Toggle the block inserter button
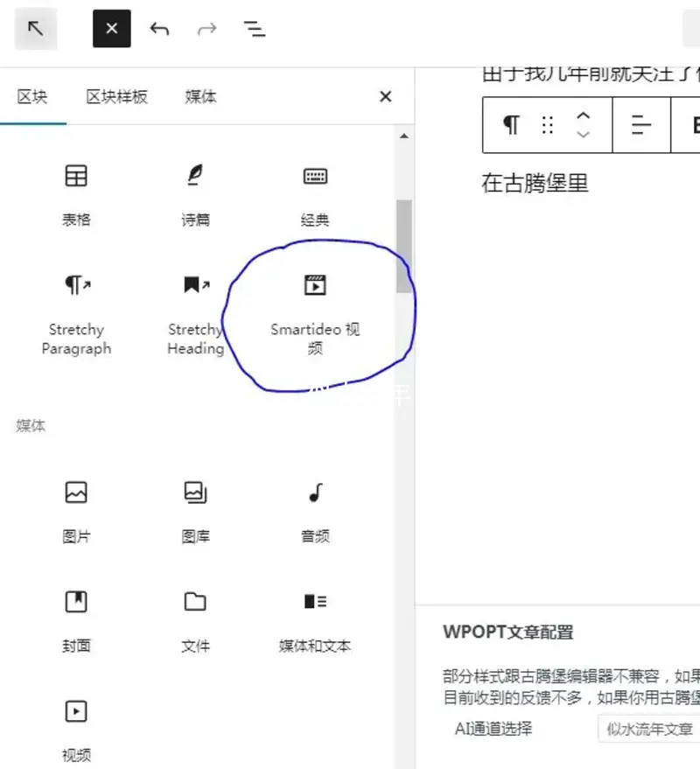700x769 pixels. [111, 29]
